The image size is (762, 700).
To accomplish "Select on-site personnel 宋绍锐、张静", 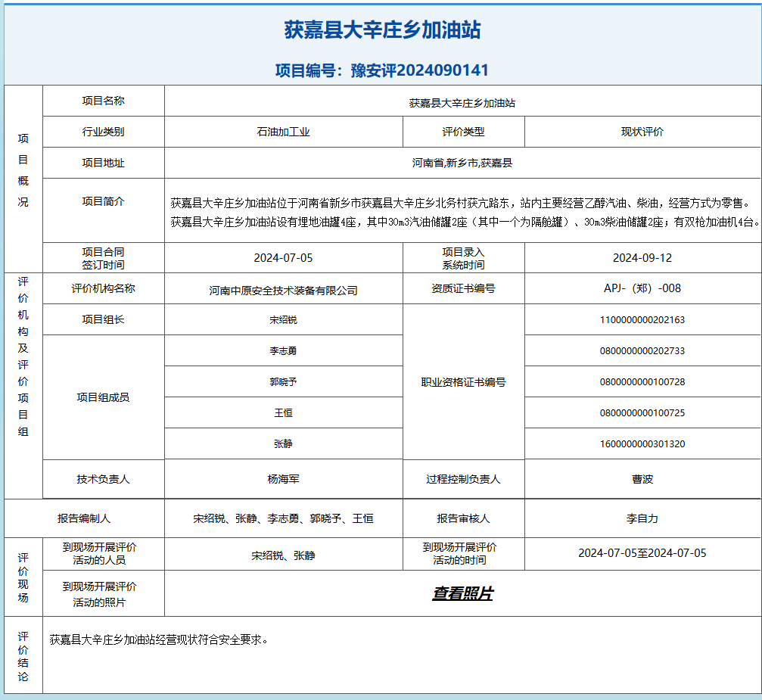I will click(283, 555).
